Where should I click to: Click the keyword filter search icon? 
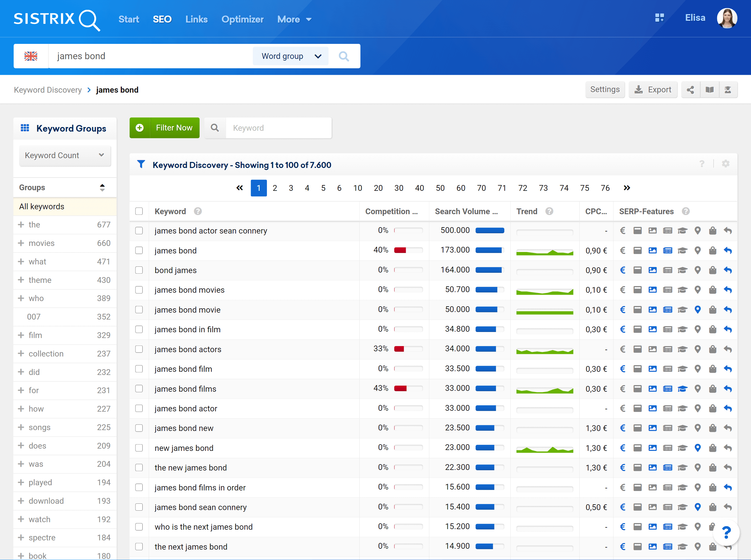click(215, 128)
